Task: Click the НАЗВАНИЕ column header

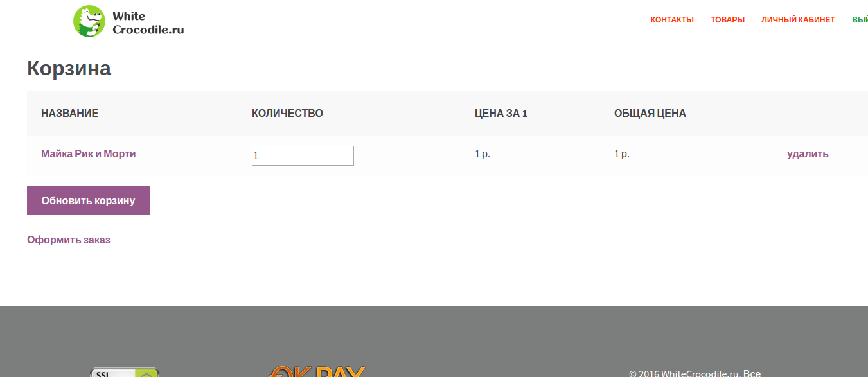Action: (x=69, y=114)
